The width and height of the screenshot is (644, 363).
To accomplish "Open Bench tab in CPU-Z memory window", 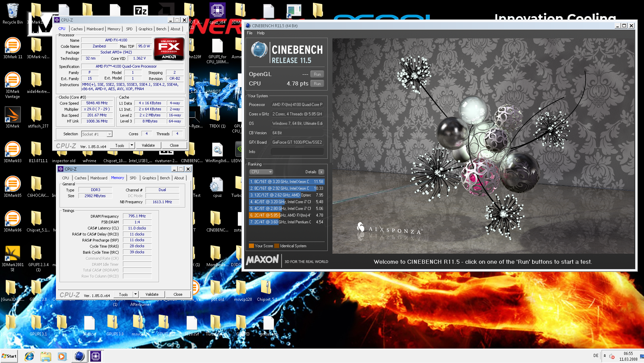I will [165, 178].
